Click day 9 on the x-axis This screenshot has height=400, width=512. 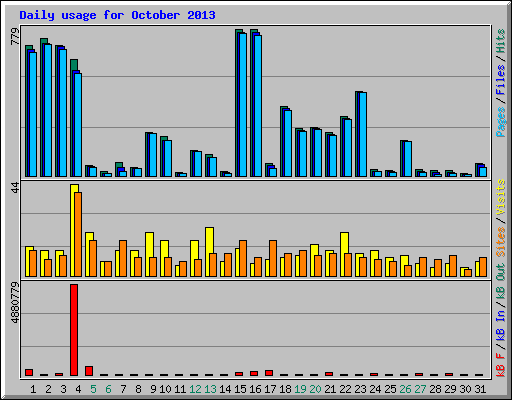(153, 389)
